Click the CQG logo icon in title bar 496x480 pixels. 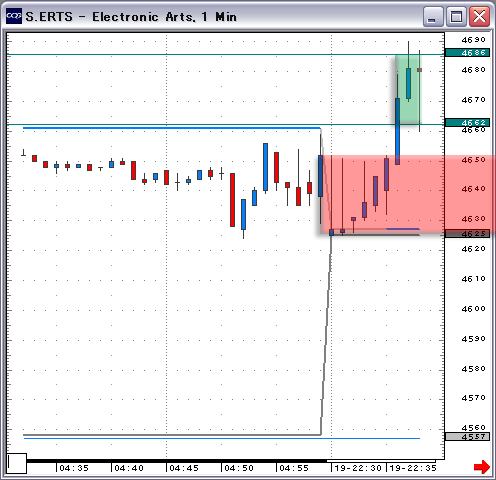[14, 16]
